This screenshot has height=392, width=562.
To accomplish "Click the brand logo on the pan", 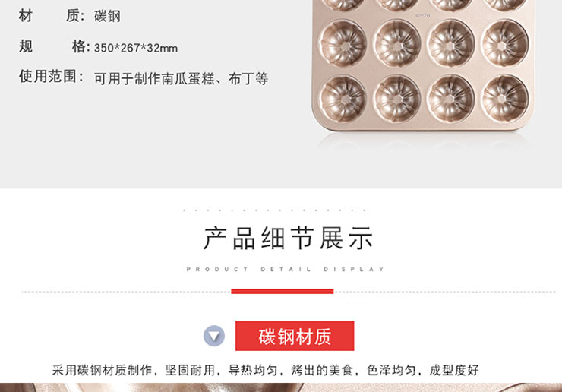I will [423, 15].
